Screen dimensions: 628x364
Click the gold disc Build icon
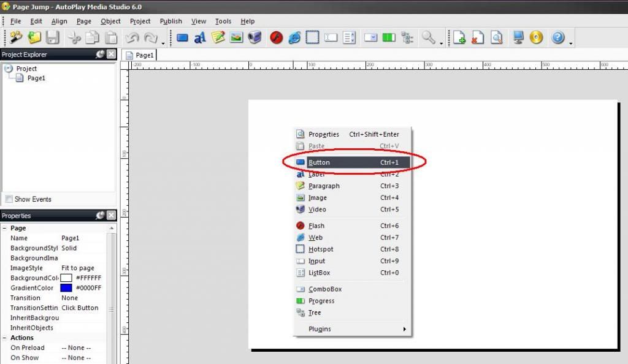pyautogui.click(x=537, y=38)
